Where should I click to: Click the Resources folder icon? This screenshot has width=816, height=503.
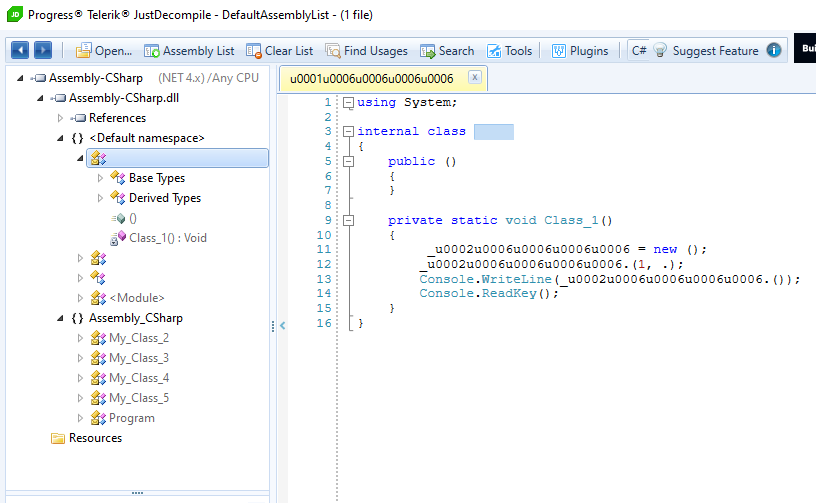58,438
